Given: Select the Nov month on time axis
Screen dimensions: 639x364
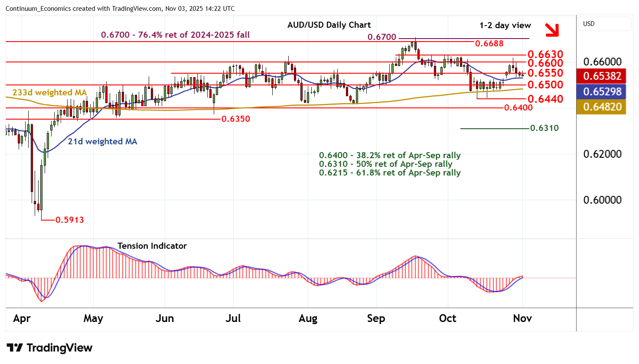Looking at the screenshot, I should 522,318.
